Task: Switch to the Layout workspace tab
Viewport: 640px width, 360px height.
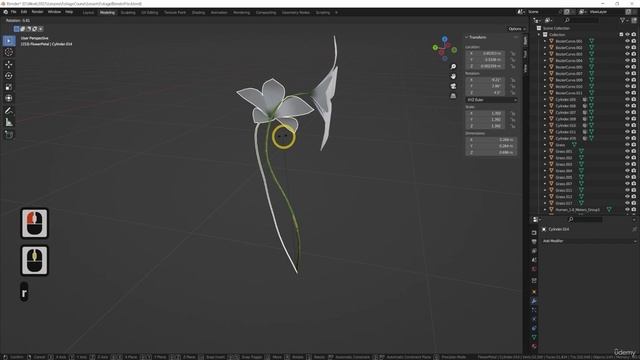Action: [88, 13]
